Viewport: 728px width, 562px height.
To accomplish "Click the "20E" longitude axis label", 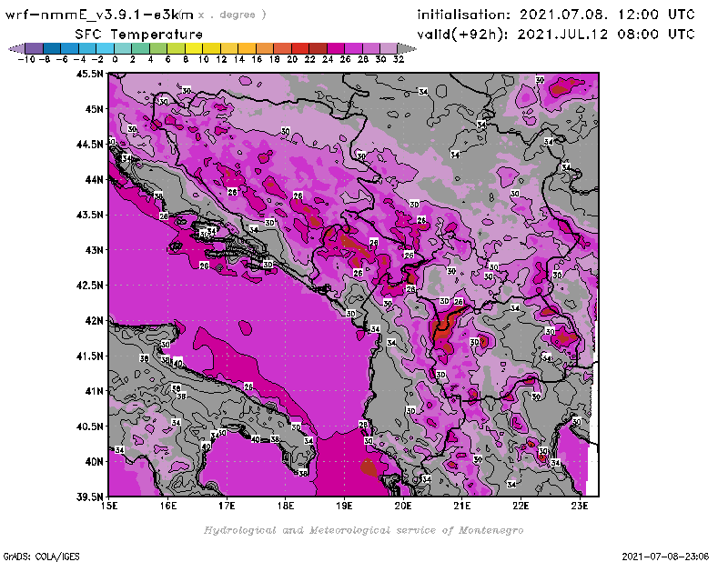I will click(403, 506).
